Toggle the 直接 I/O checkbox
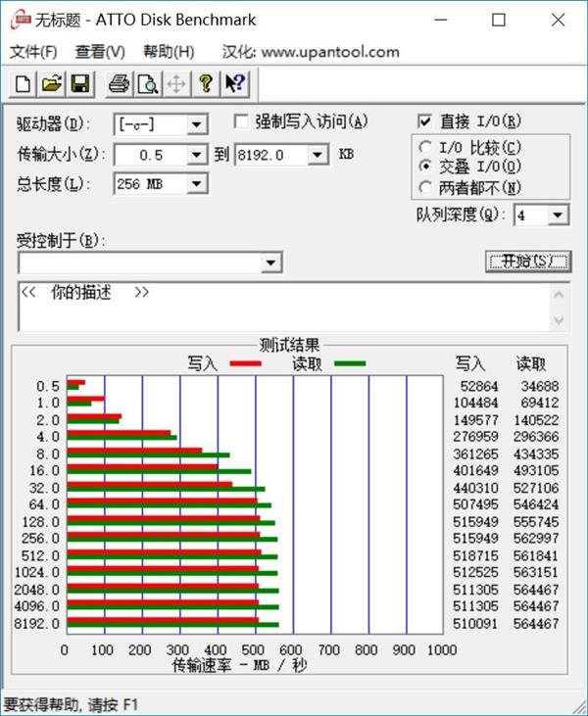The height and width of the screenshot is (716, 588). pyautogui.click(x=424, y=121)
